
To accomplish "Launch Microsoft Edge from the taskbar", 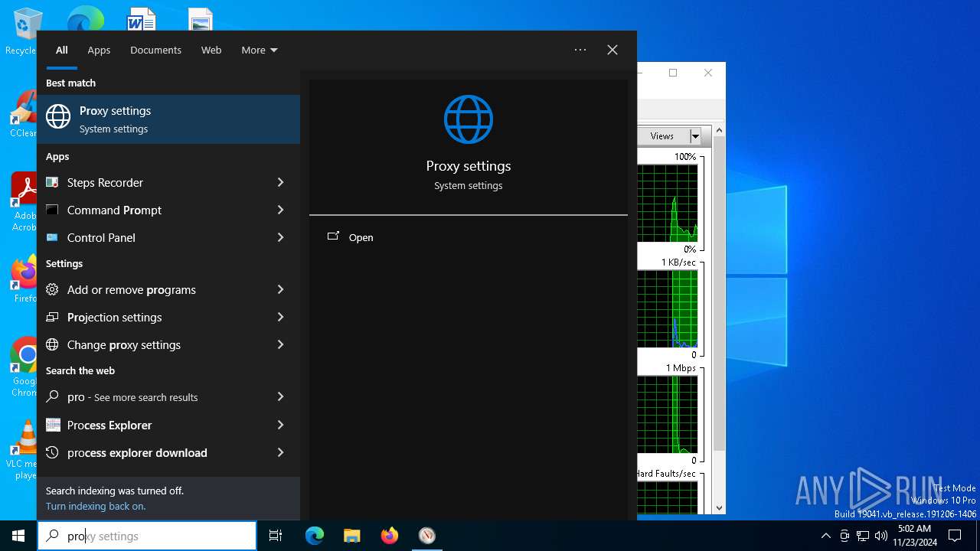I will pyautogui.click(x=315, y=536).
